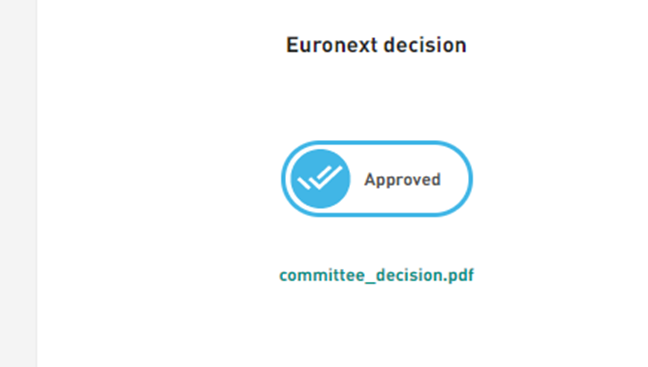
Task: Click blank area above the Approved badge
Action: [376, 99]
